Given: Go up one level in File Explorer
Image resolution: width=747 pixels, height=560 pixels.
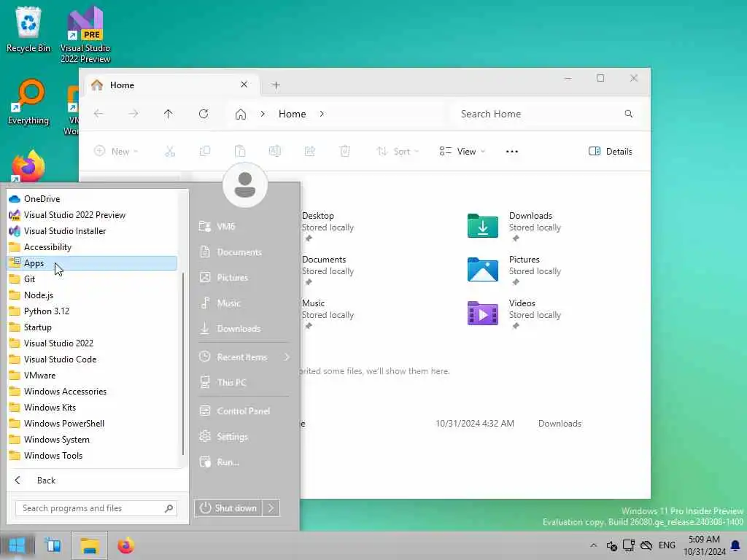Looking at the screenshot, I should [169, 114].
